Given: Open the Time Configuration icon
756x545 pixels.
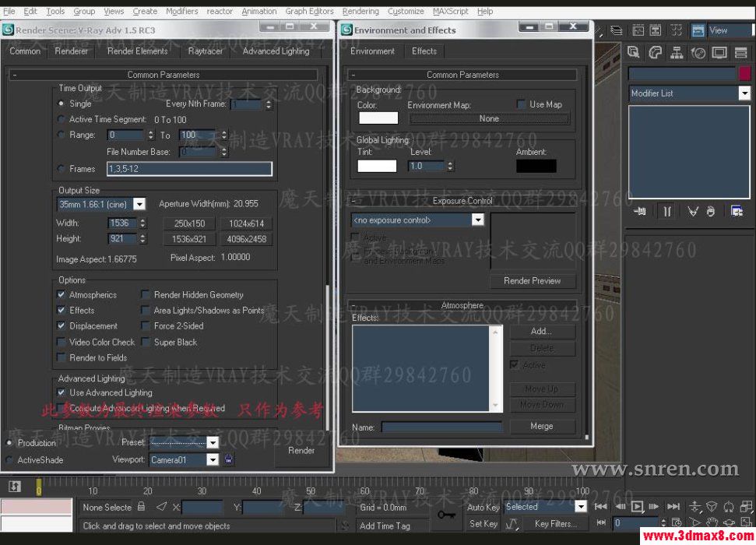Looking at the screenshot, I should pos(677,522).
